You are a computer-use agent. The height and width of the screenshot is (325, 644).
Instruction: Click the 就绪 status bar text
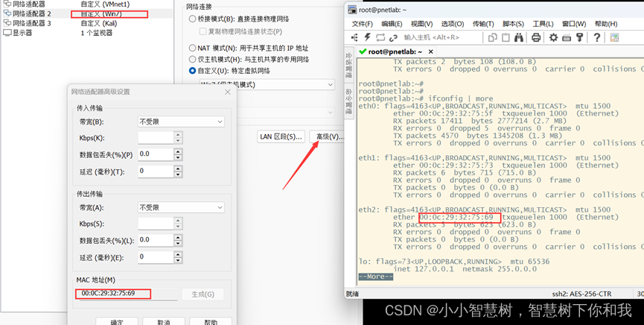point(353,294)
